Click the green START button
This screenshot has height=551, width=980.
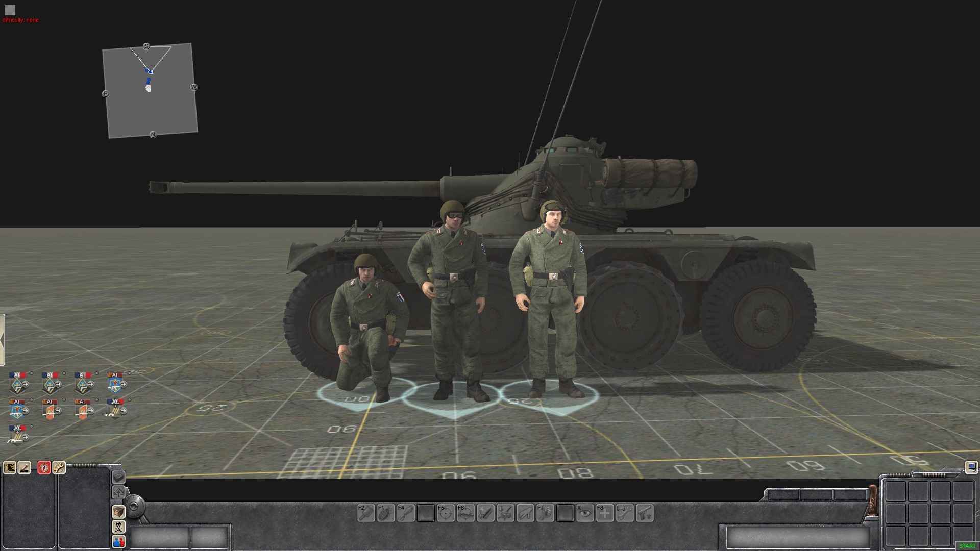pyautogui.click(x=967, y=546)
